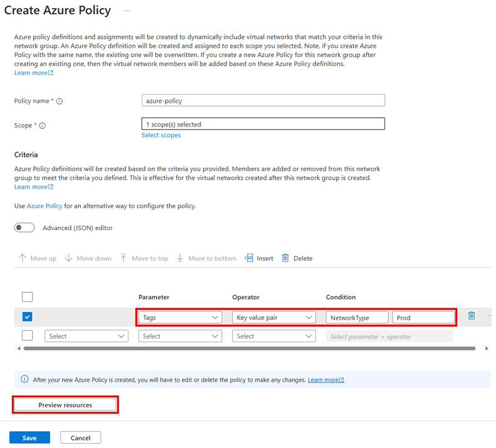This screenshot has height=448, width=496.
Task: Open the Key value pair operator dropdown
Action: point(274,318)
